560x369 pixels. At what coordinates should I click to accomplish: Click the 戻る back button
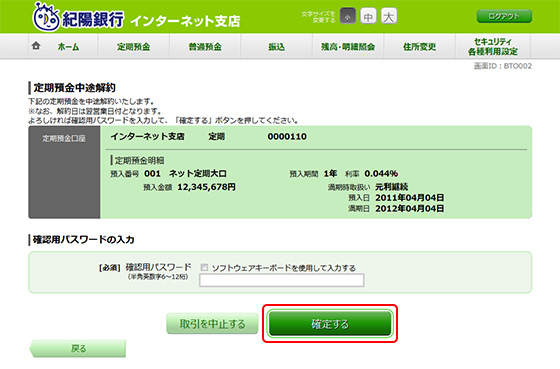click(78, 348)
